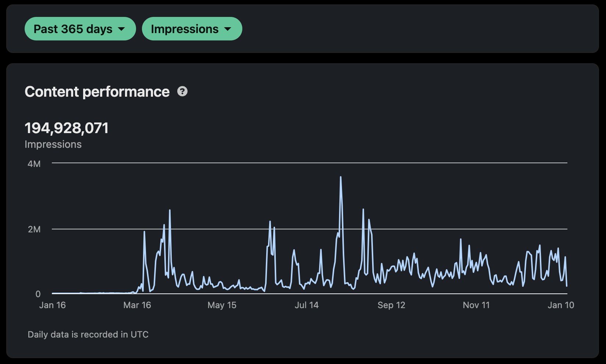Screen dimensions: 606x364
Task: Click the Content performance heading
Action: tap(97, 92)
